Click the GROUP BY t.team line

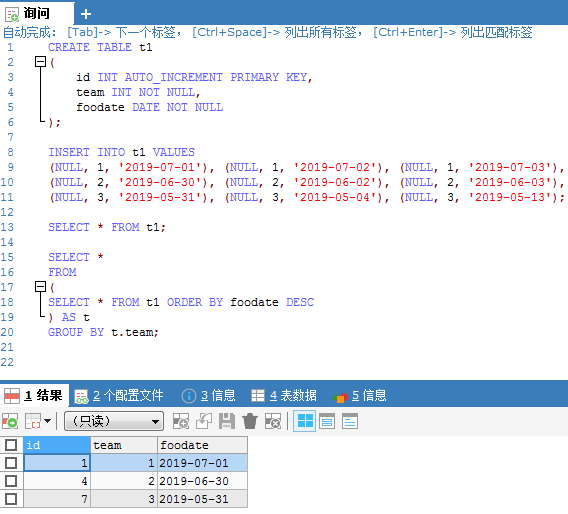coord(103,332)
